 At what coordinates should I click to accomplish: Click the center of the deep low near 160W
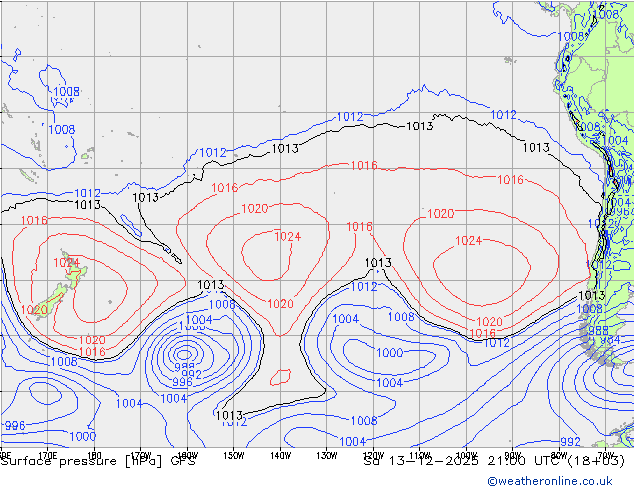coord(185,355)
